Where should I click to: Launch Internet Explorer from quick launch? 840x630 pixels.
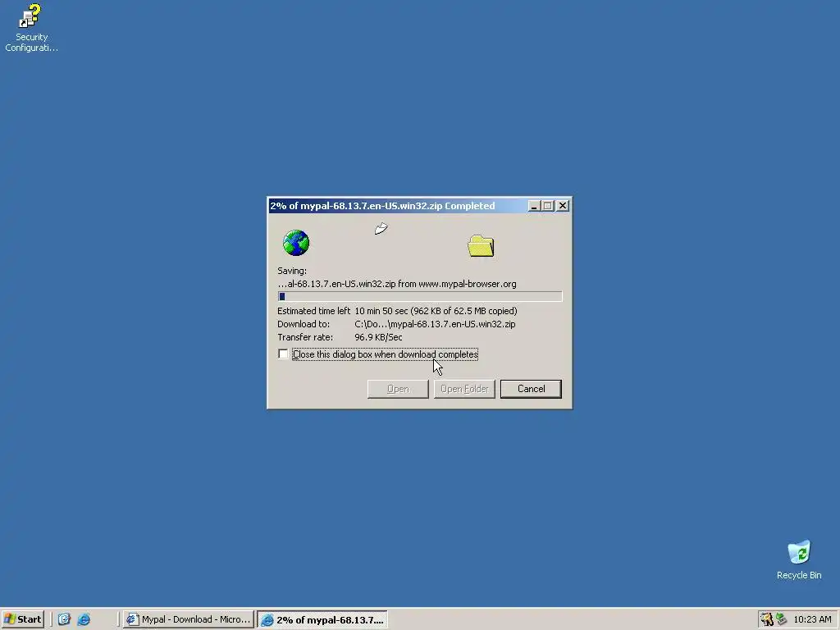point(84,619)
